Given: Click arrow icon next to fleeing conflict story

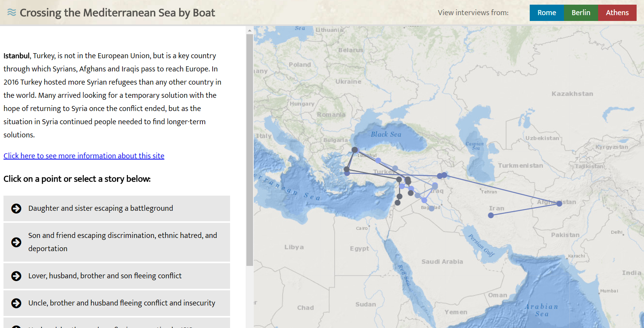Looking at the screenshot, I should click(16, 276).
